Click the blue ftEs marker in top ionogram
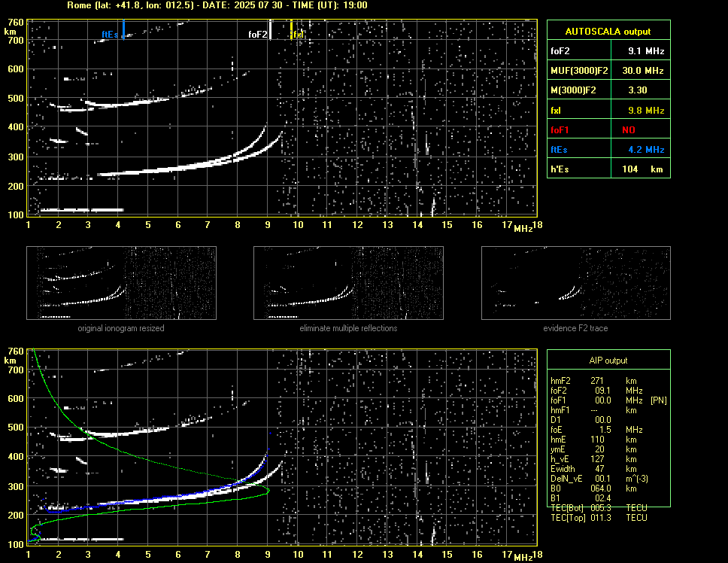728x563 pixels. pos(123,29)
